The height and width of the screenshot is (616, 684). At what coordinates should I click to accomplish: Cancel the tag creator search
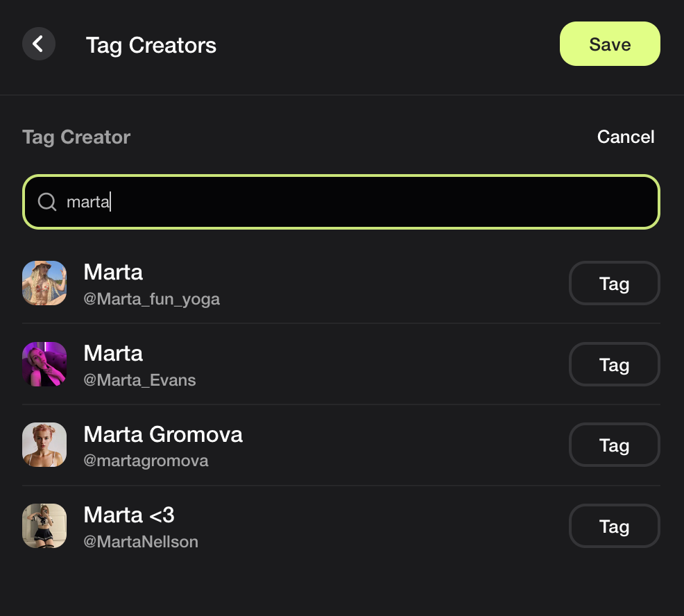tap(626, 137)
